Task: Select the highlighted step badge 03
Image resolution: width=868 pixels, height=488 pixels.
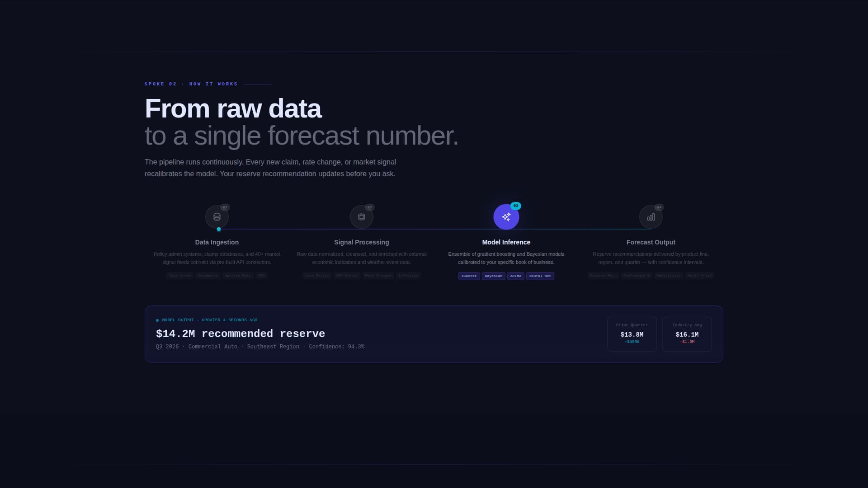Action: tap(515, 206)
